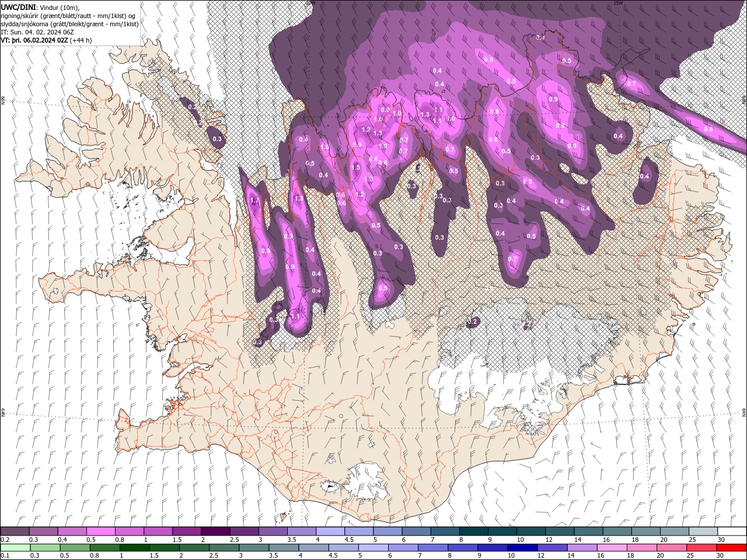
Task: Click the lower violet swatch between 14 and 16
Action: [x=582, y=548]
